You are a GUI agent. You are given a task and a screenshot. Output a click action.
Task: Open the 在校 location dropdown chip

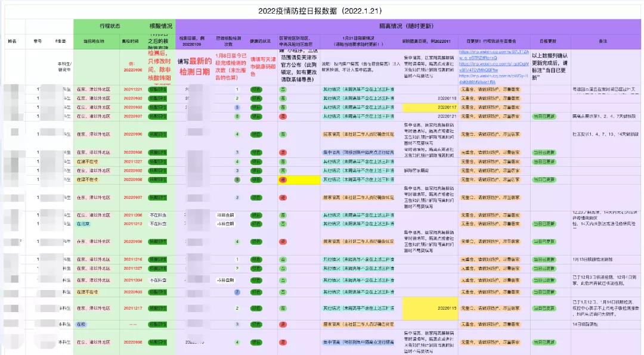pos(82,324)
